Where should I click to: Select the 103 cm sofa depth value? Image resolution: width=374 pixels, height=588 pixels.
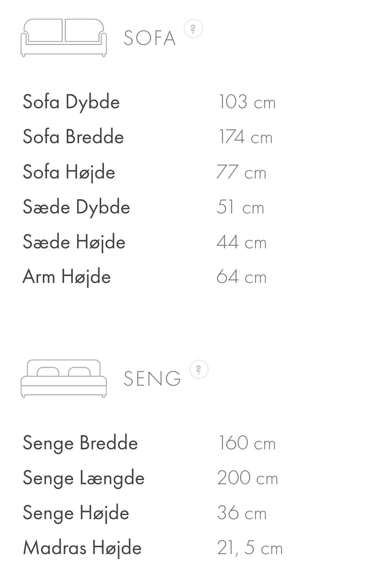(247, 102)
